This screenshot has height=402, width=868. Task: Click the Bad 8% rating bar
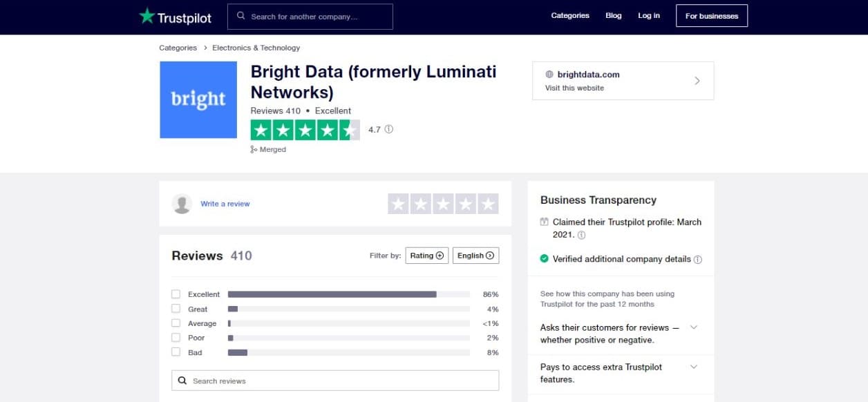coord(349,352)
